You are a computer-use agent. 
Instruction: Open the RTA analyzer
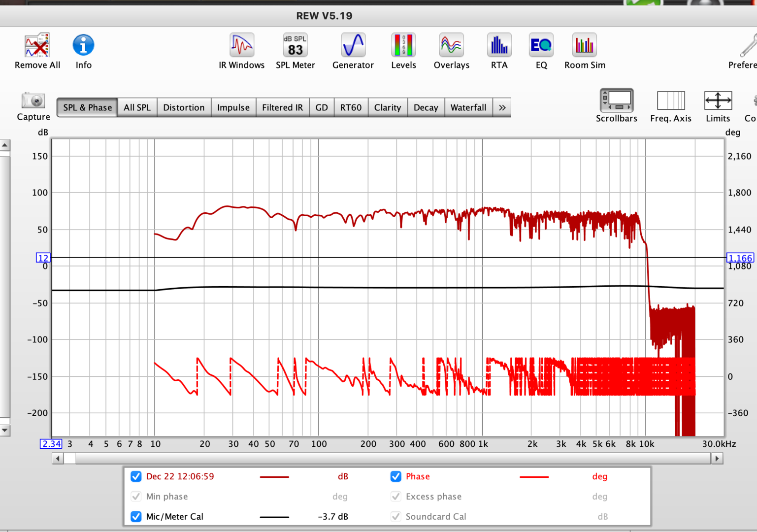tap(499, 46)
